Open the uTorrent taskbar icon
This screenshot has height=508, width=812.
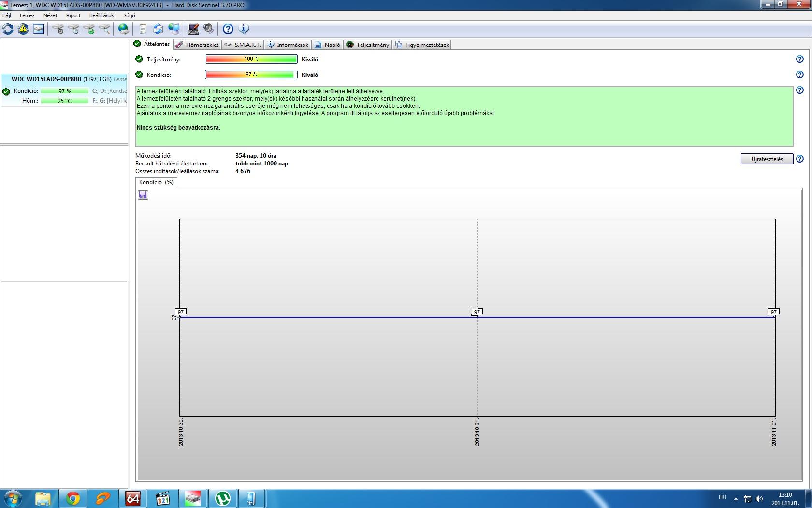(x=222, y=498)
